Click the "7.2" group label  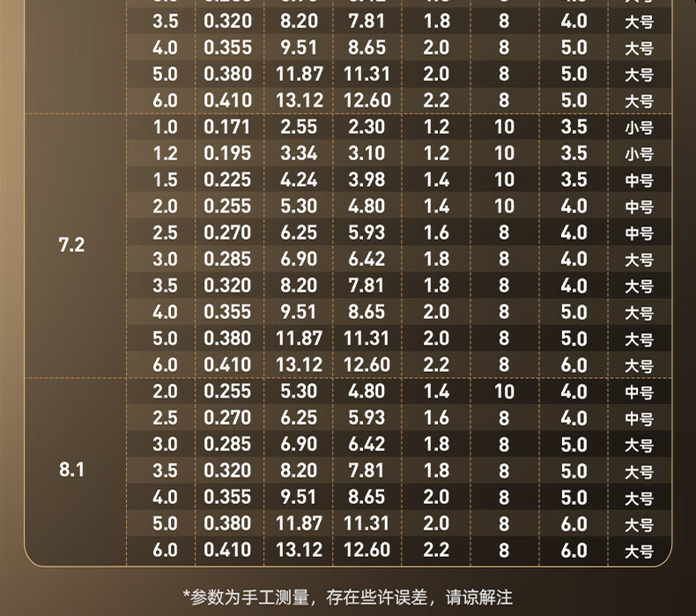71,245
